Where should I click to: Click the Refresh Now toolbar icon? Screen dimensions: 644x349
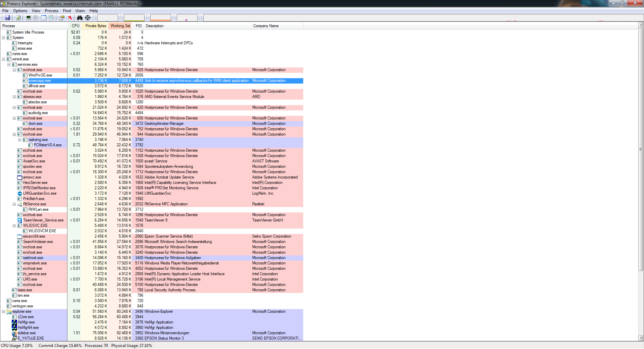18,18
